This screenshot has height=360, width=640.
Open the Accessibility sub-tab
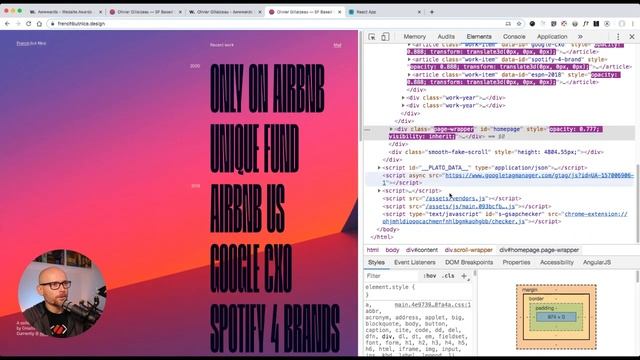[557, 262]
